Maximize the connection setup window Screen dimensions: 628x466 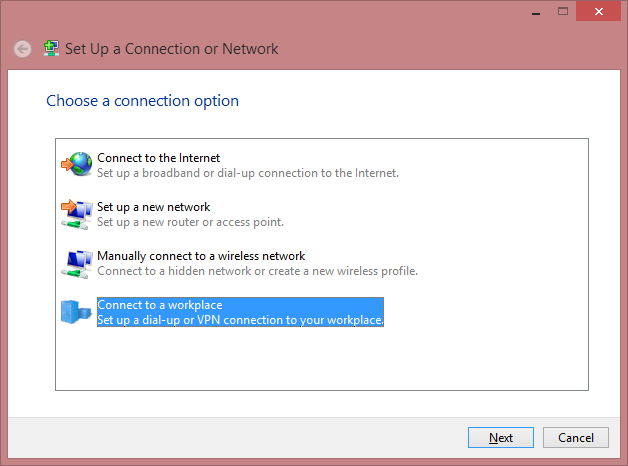[x=563, y=11]
